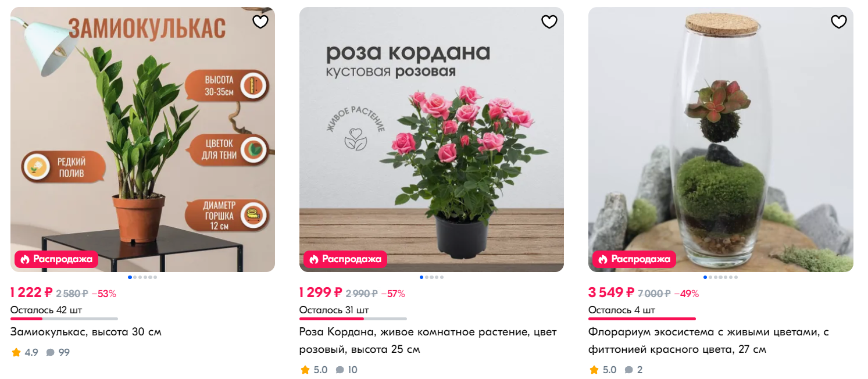Click the Осталось 4 шт stock bar
Image resolution: width=868 pixels, height=379 pixels.
642,319
